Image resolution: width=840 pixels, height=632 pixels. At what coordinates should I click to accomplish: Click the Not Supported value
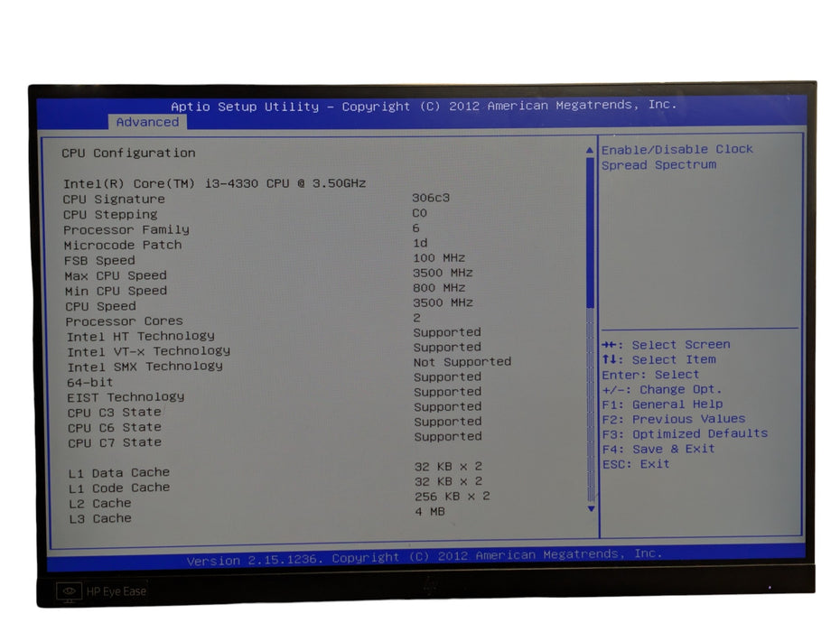(x=462, y=362)
